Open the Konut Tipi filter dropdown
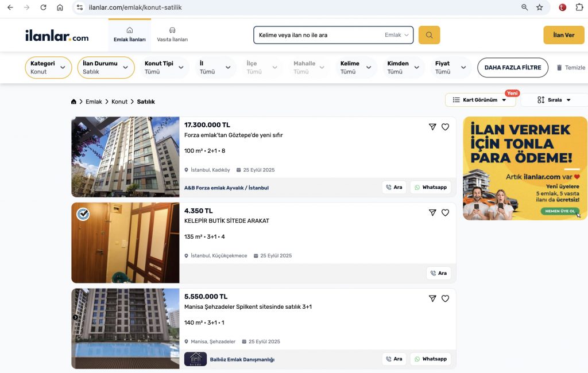The width and height of the screenshot is (588, 373). tap(164, 68)
